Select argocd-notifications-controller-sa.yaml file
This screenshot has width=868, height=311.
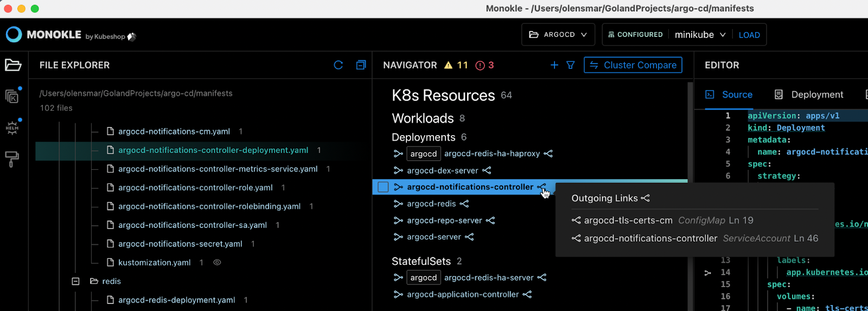(193, 225)
